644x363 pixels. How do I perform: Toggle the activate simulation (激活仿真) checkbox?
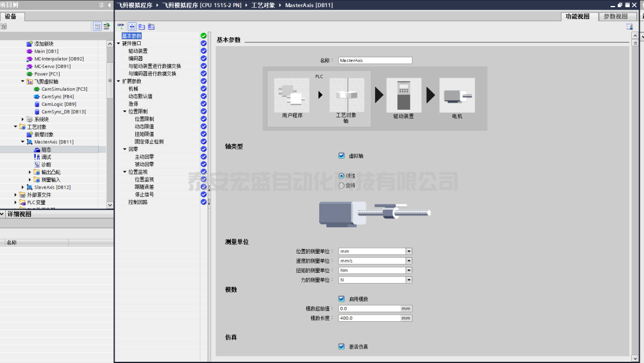(342, 346)
